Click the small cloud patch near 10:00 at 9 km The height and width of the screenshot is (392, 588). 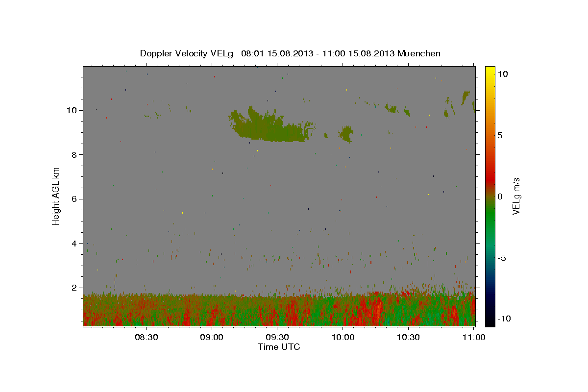click(346, 133)
